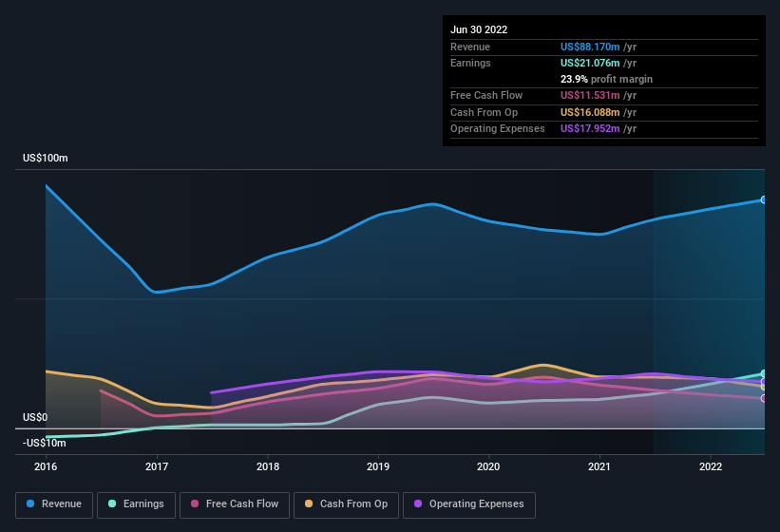Click the Jun 30 2022 tooltip date

click(x=479, y=29)
